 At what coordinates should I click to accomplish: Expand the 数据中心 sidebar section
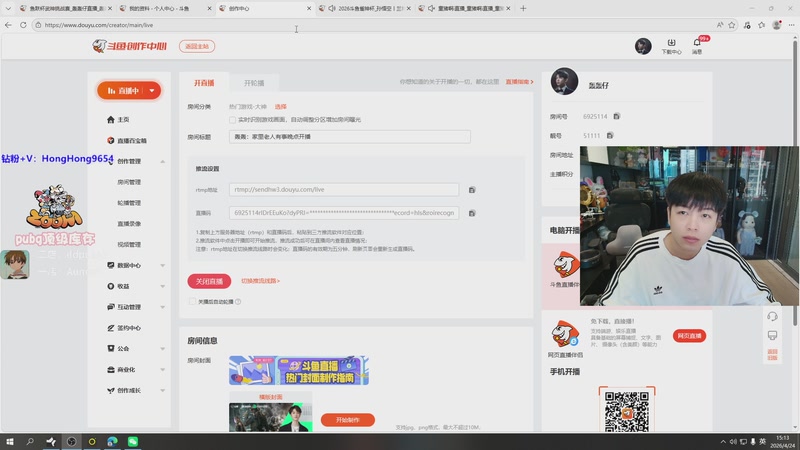(162, 265)
